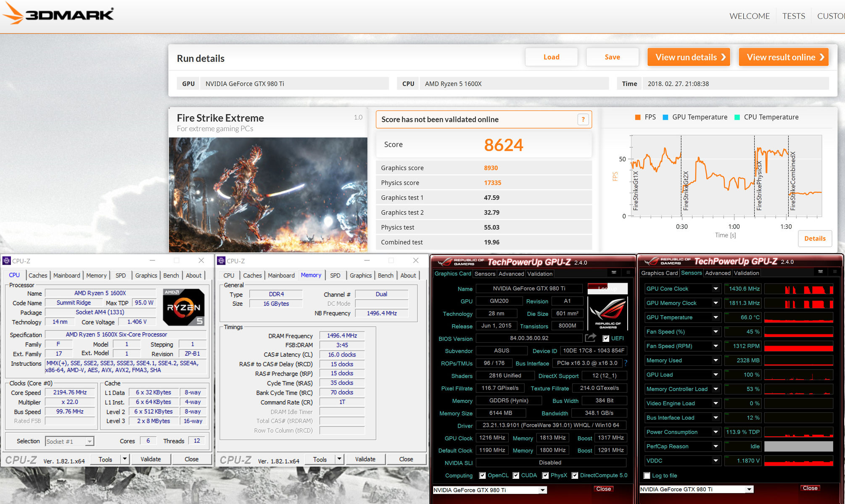Click FireStrikePhysicsX marker on FPS chart
Image resolution: width=845 pixels, height=504 pixels.
click(x=759, y=185)
